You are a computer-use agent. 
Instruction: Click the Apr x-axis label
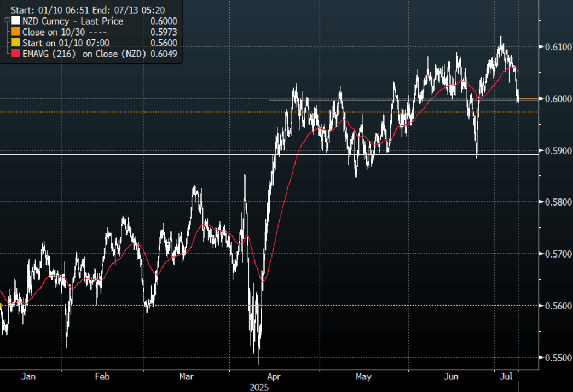[274, 376]
